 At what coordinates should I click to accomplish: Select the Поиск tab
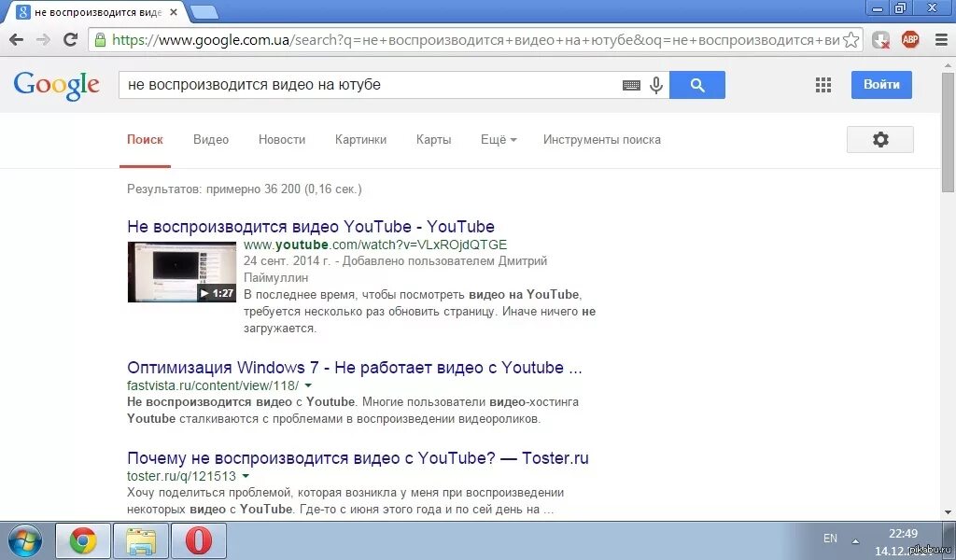coord(145,140)
